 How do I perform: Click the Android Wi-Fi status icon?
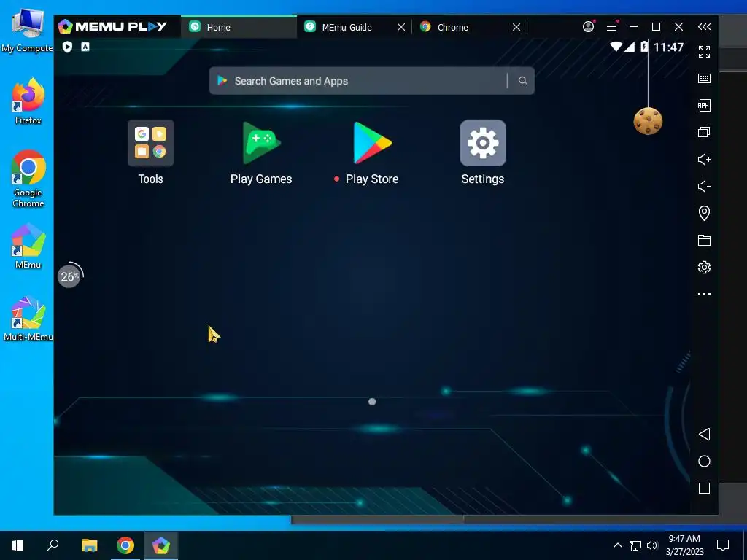click(616, 47)
